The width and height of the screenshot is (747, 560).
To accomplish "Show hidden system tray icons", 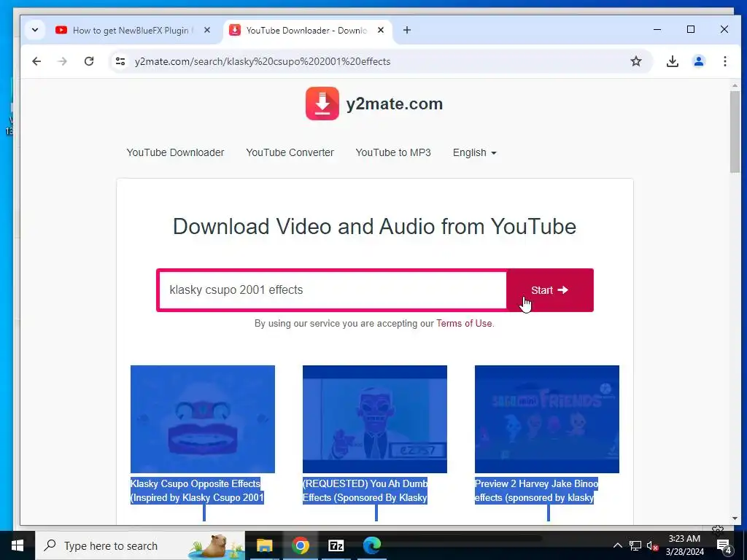I will (617, 545).
